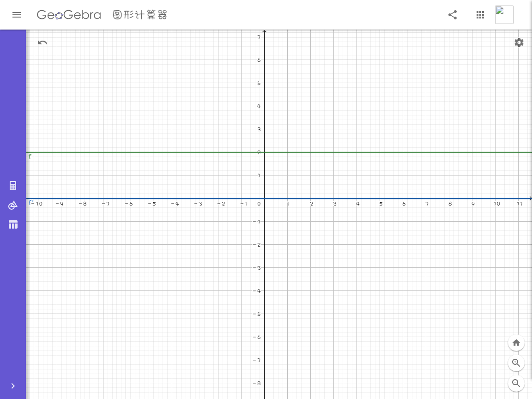Open the share dialog
532x399 pixels.
(x=453, y=15)
